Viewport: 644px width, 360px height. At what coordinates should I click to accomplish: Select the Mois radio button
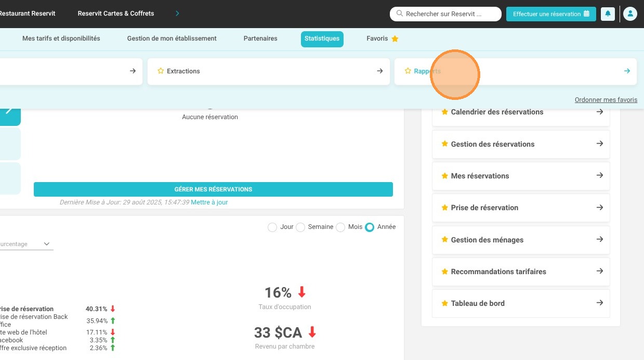click(340, 227)
